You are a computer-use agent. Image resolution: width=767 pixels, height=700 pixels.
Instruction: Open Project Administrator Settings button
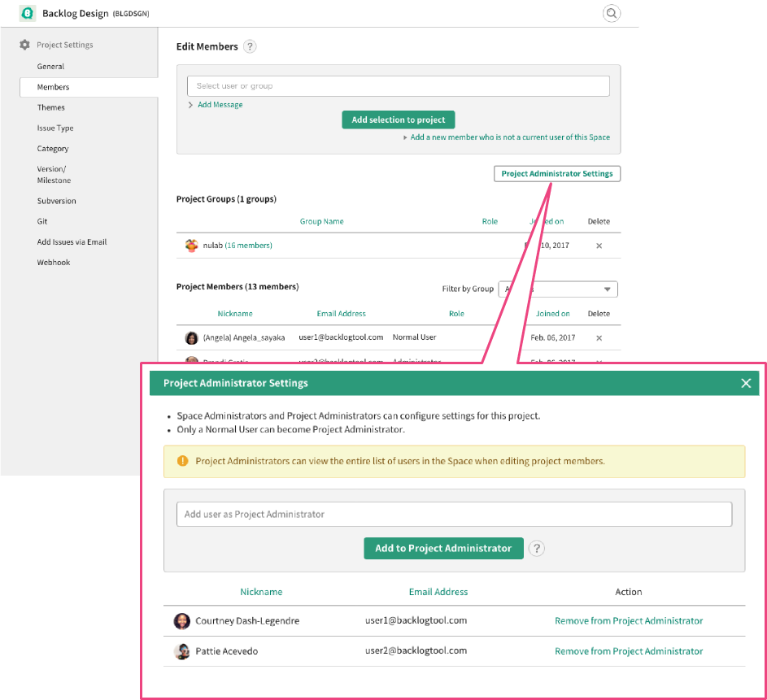pos(557,173)
